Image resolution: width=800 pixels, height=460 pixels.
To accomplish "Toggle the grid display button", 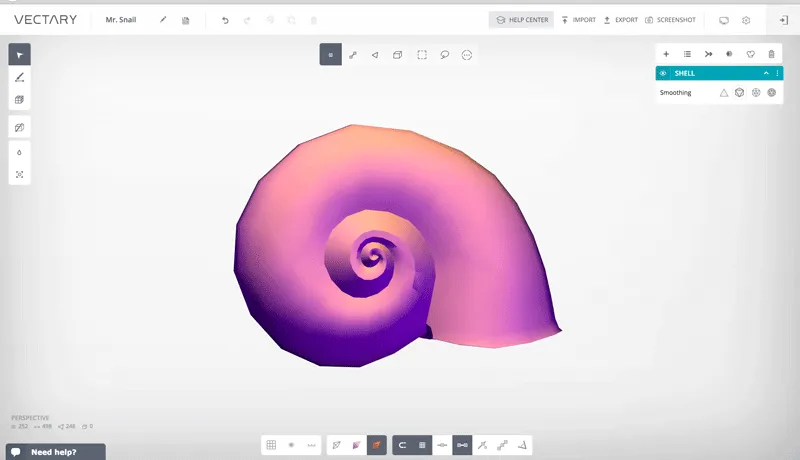I will [x=271, y=445].
